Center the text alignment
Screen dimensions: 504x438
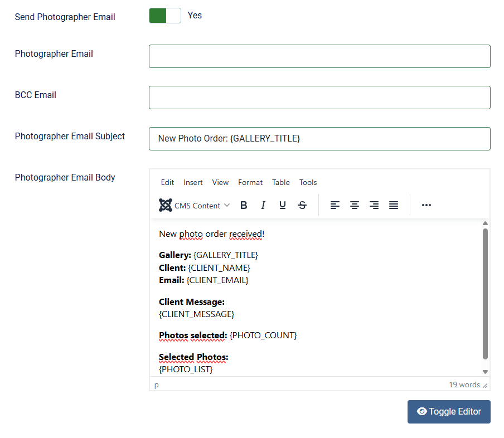pyautogui.click(x=355, y=205)
